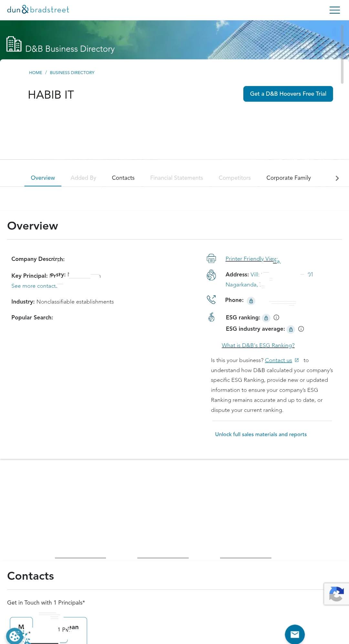Click Nonclassifiable establishments industry text
The height and width of the screenshot is (644, 349).
(75, 302)
